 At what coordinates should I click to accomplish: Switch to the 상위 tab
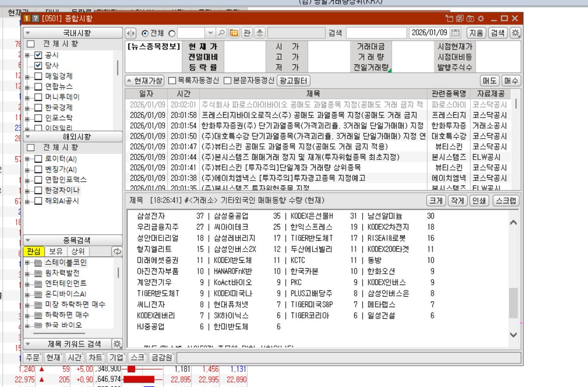tap(77, 251)
